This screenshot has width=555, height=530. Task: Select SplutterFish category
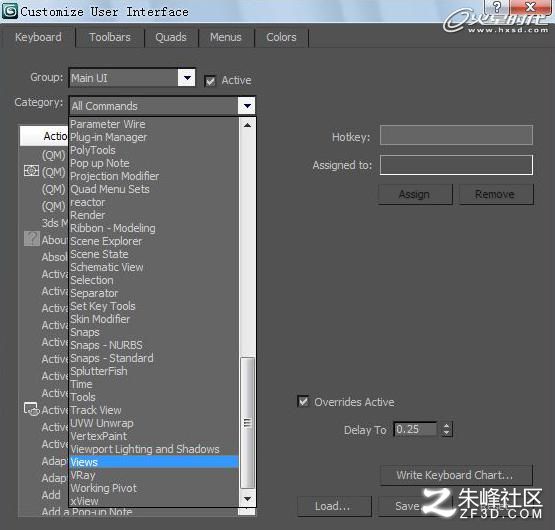coord(154,371)
